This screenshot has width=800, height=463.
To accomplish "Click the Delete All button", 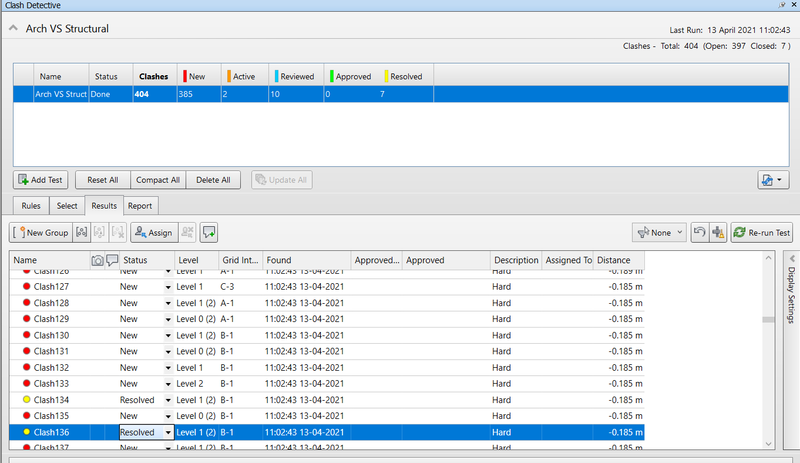I will pyautogui.click(x=213, y=180).
